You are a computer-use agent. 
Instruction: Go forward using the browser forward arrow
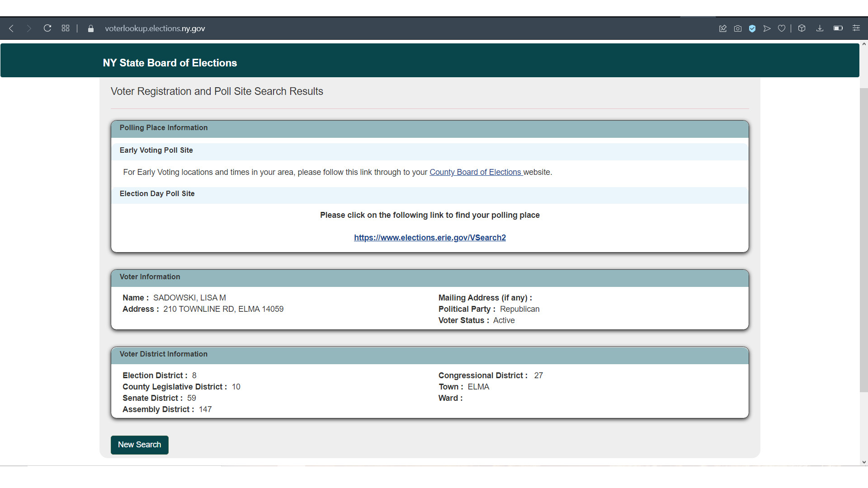coord(29,28)
